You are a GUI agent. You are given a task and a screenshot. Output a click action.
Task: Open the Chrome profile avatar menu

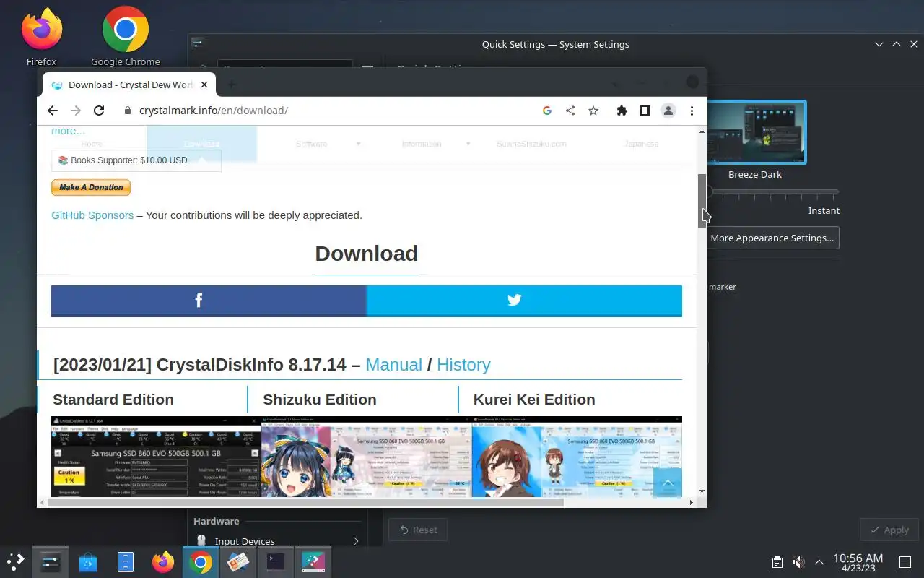point(668,111)
